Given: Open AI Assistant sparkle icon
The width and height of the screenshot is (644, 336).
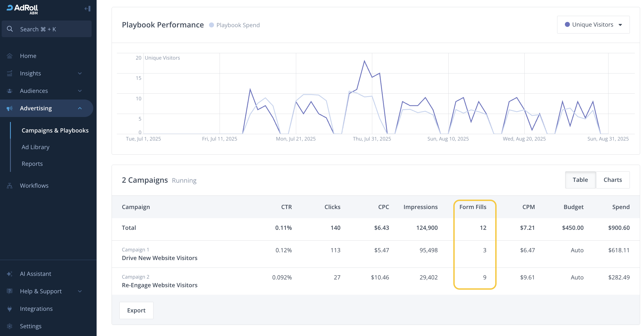Looking at the screenshot, I should pos(10,274).
